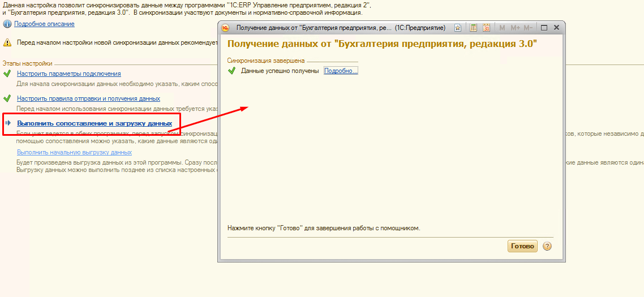
Task: Click the M memory button in title bar
Action: pos(502,28)
